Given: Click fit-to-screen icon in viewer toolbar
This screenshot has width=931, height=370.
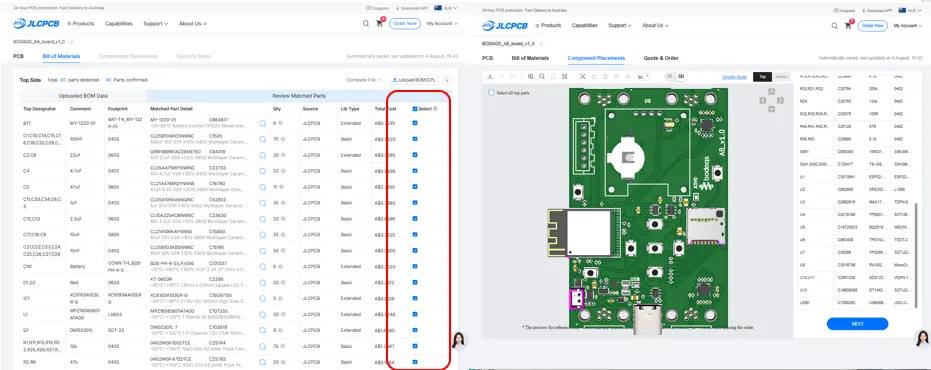Looking at the screenshot, I should pyautogui.click(x=565, y=77).
